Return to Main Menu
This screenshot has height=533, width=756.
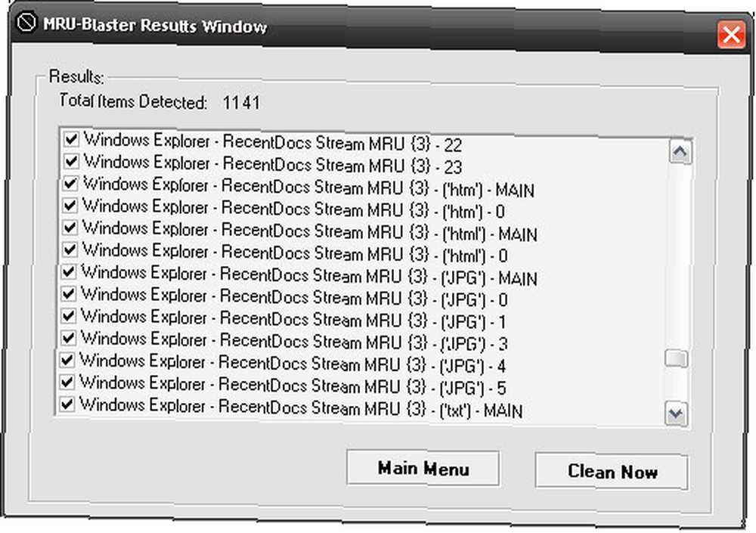[423, 468]
